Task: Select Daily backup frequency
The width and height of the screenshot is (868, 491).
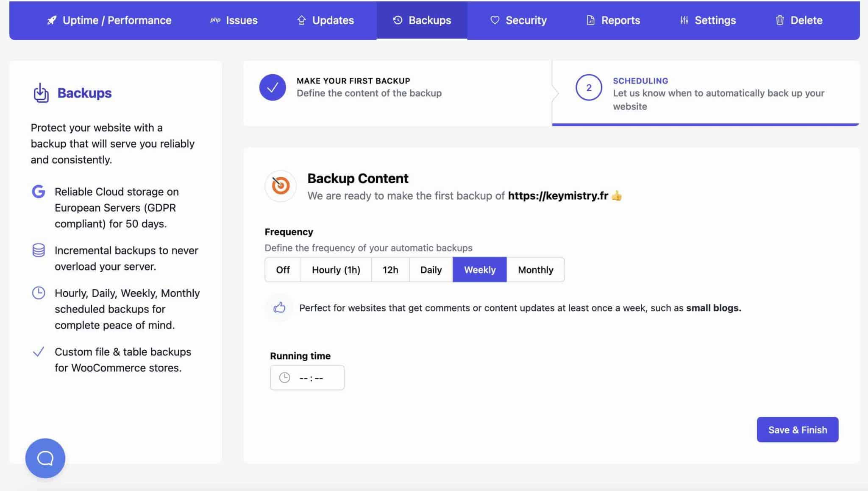Action: coord(430,270)
